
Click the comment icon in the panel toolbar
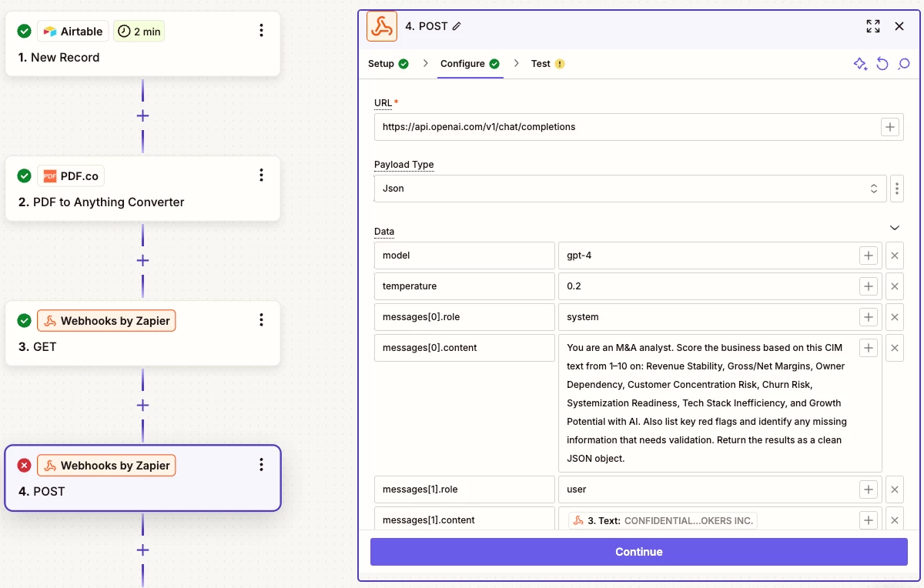click(x=904, y=64)
